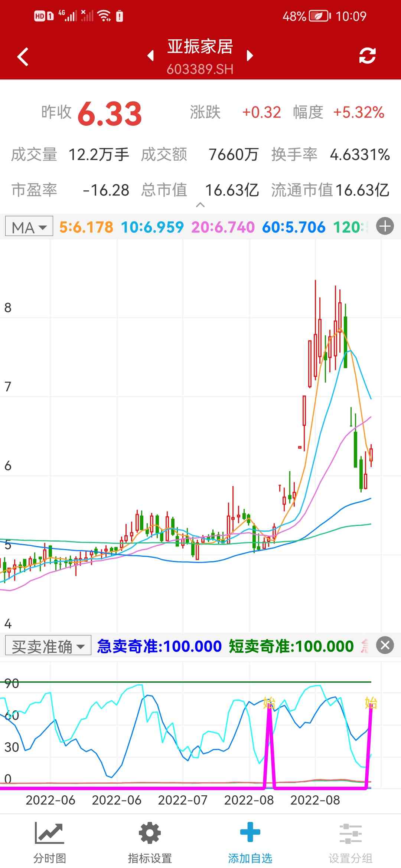Collapse the quote details with the chevron
The width and height of the screenshot is (401, 868).
pos(200,205)
